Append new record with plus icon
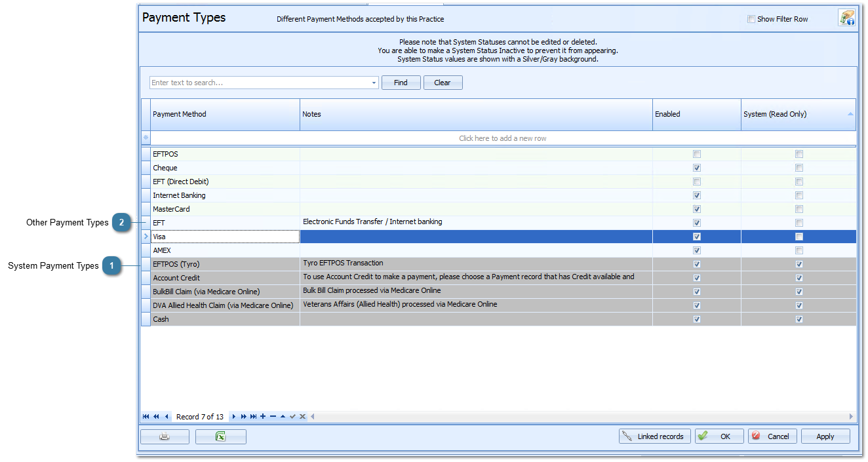868x462 pixels. point(263,417)
